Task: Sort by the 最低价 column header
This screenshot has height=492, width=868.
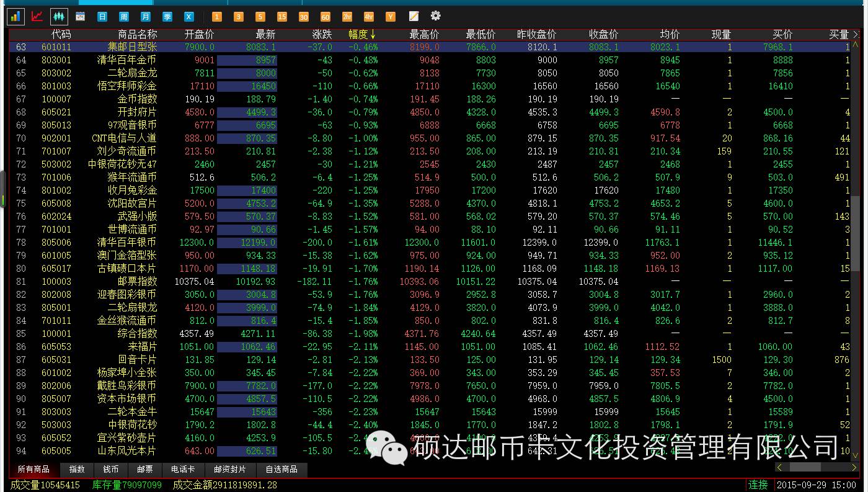Action: 480,35
